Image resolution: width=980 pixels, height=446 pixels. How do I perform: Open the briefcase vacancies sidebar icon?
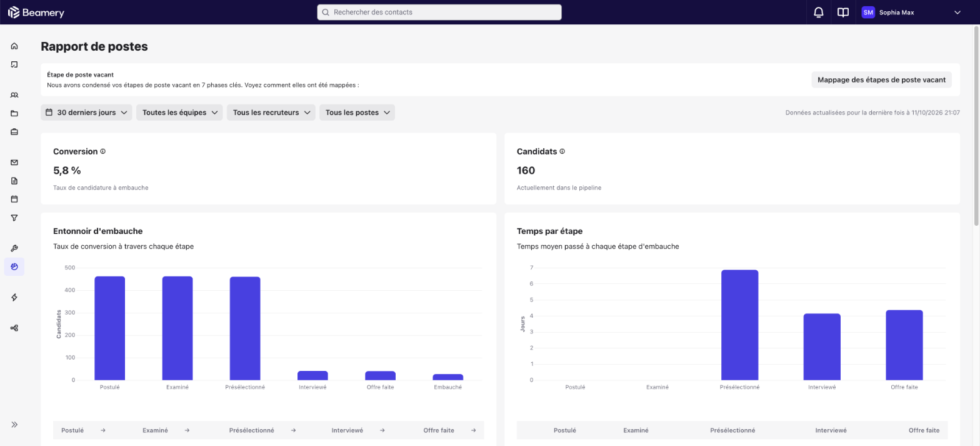pos(14,131)
